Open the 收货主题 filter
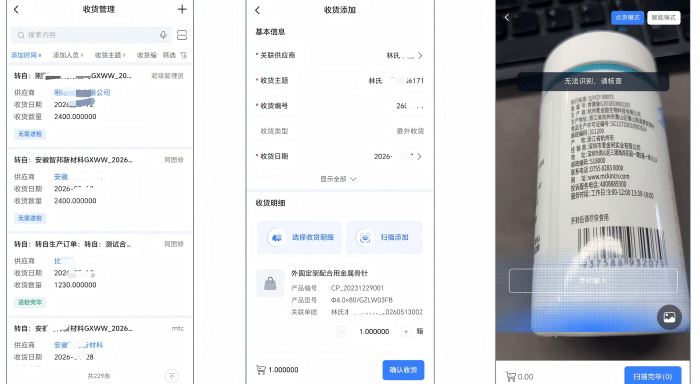The image size is (700, 384). coord(110,55)
